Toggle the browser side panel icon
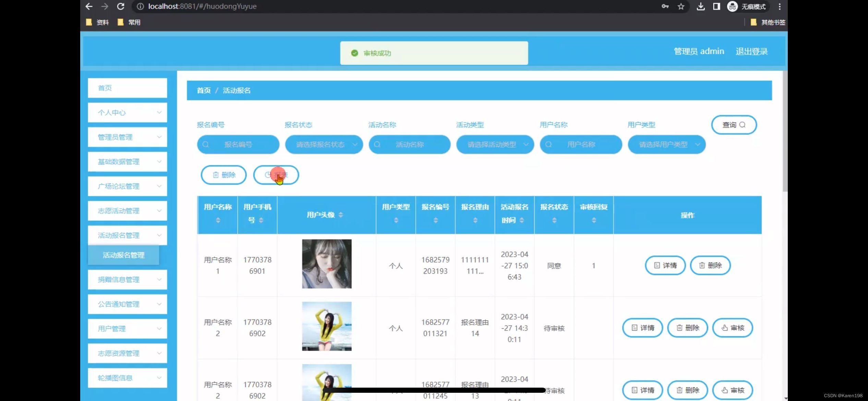This screenshot has width=868, height=401. coord(716,6)
